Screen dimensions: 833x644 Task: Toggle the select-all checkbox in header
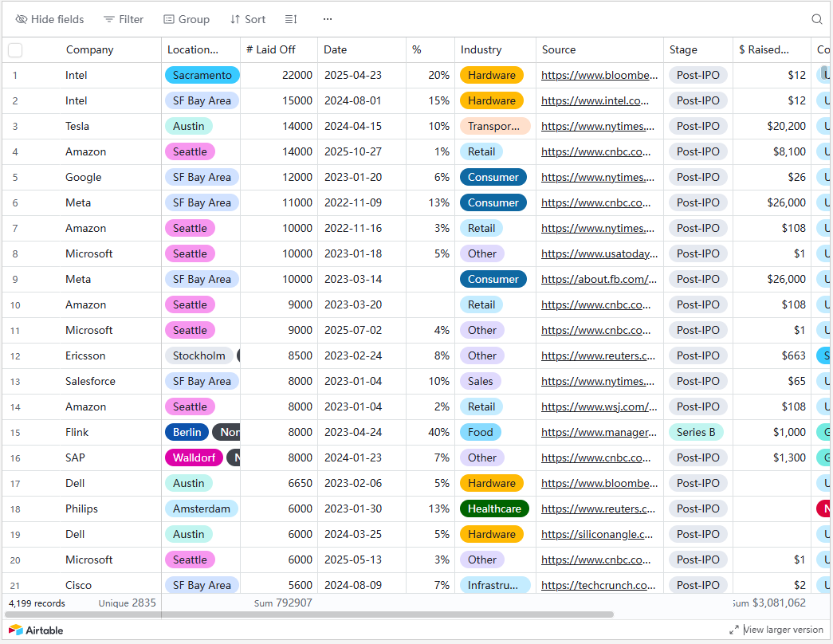tap(15, 50)
